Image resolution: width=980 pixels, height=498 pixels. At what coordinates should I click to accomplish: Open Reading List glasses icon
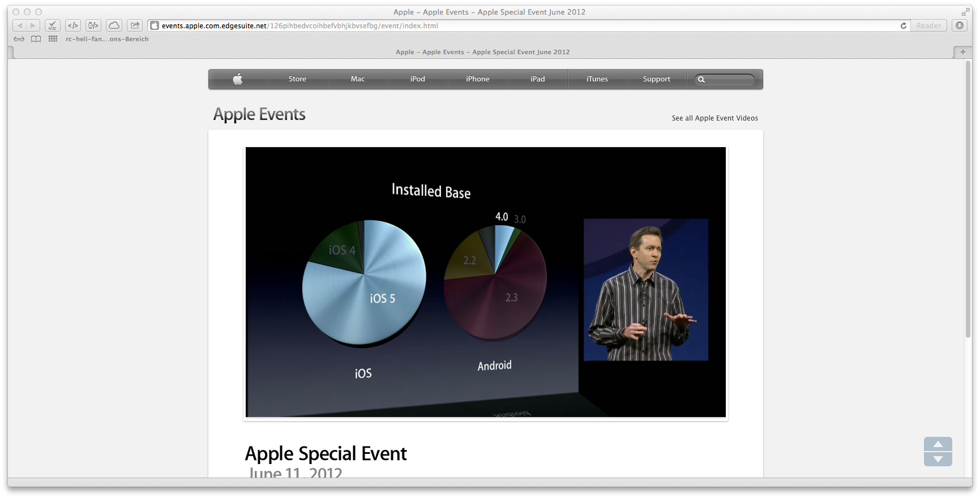tap(19, 39)
